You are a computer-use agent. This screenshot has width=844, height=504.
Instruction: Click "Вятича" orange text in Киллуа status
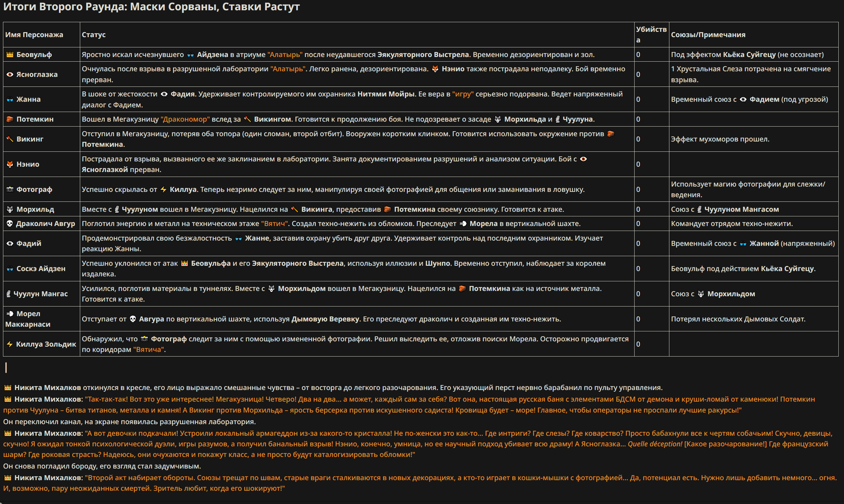coord(149,350)
